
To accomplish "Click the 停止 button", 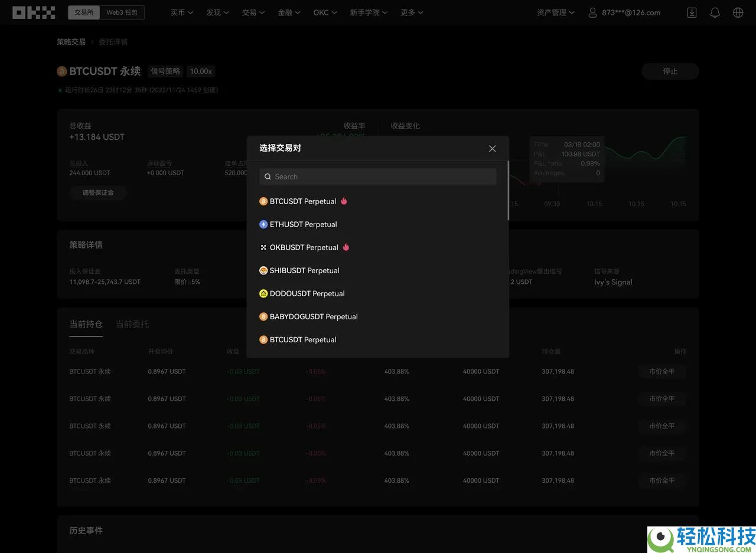I will pos(670,71).
